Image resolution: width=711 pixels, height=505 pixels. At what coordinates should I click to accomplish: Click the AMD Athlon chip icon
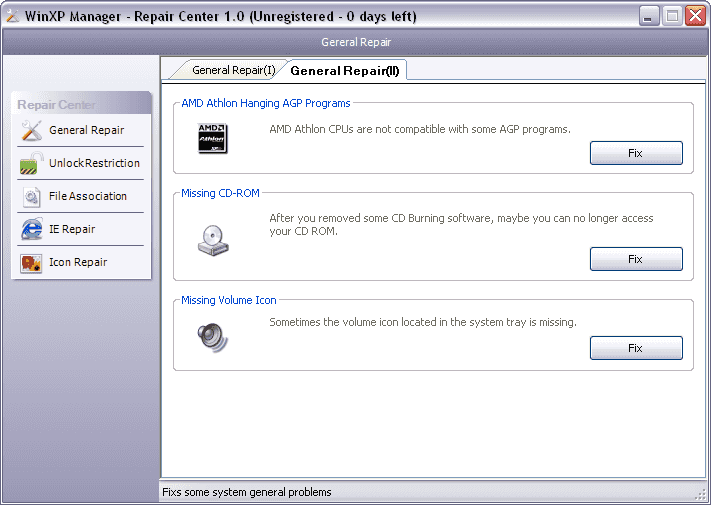[213, 138]
